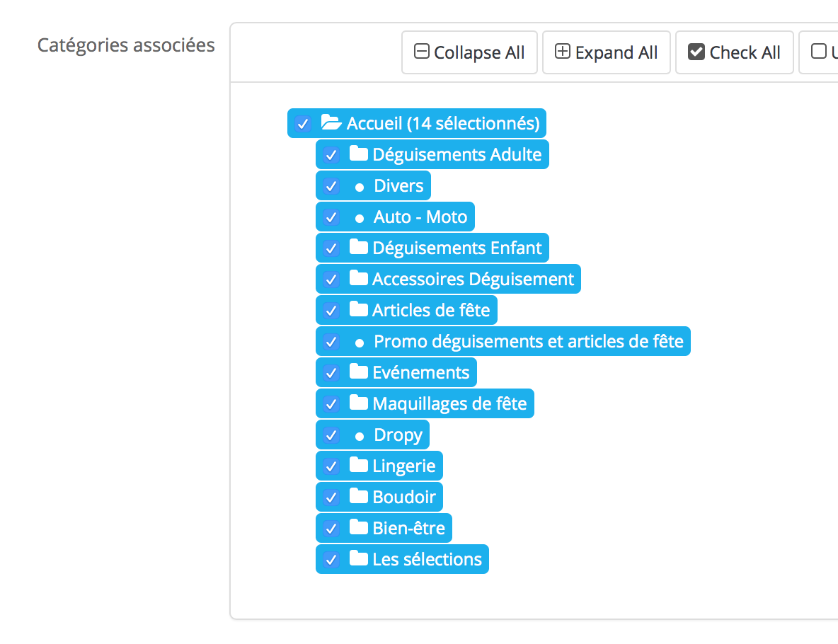The width and height of the screenshot is (838, 644).
Task: Click the folder icon beside Accessoires Déguisement
Action: 359,278
